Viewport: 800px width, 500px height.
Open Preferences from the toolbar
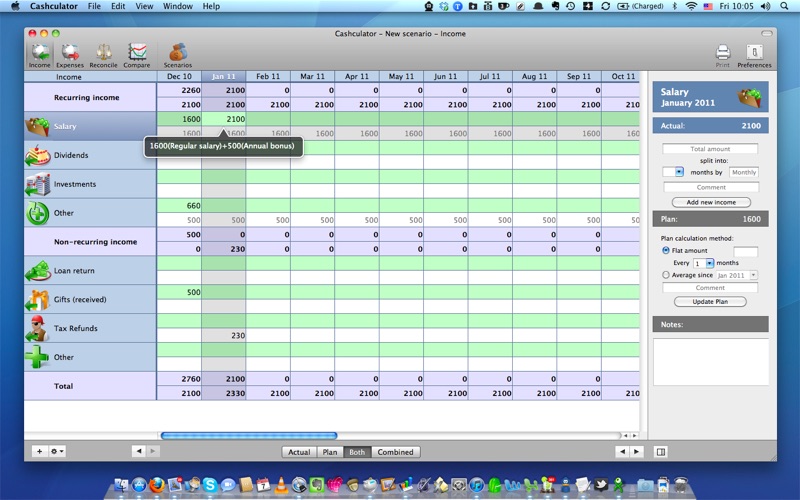pos(754,54)
